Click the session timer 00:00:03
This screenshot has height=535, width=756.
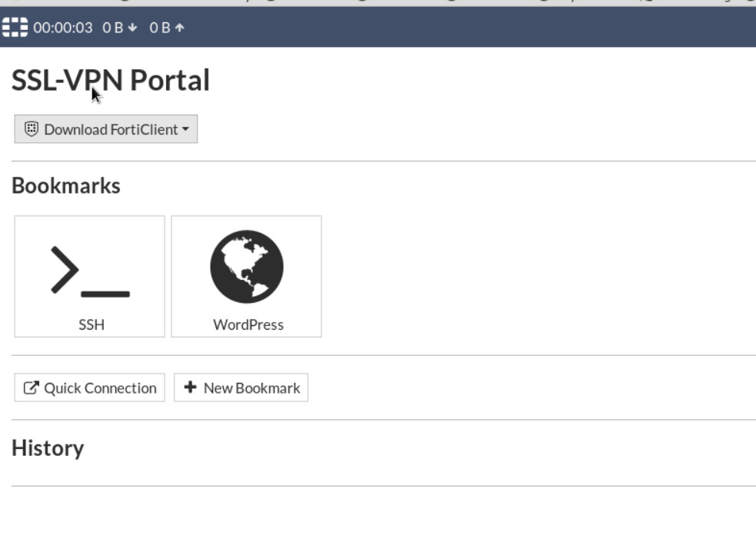tap(62, 28)
